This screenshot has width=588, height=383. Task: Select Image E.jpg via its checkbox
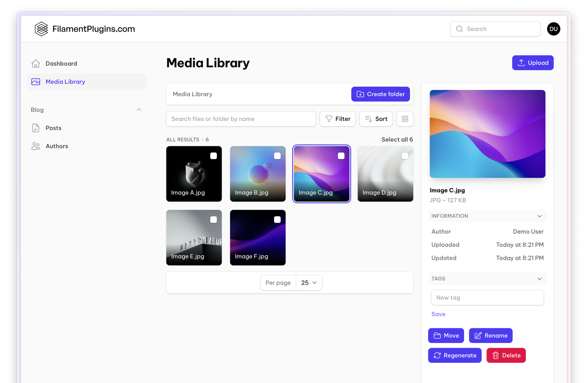[x=214, y=219]
